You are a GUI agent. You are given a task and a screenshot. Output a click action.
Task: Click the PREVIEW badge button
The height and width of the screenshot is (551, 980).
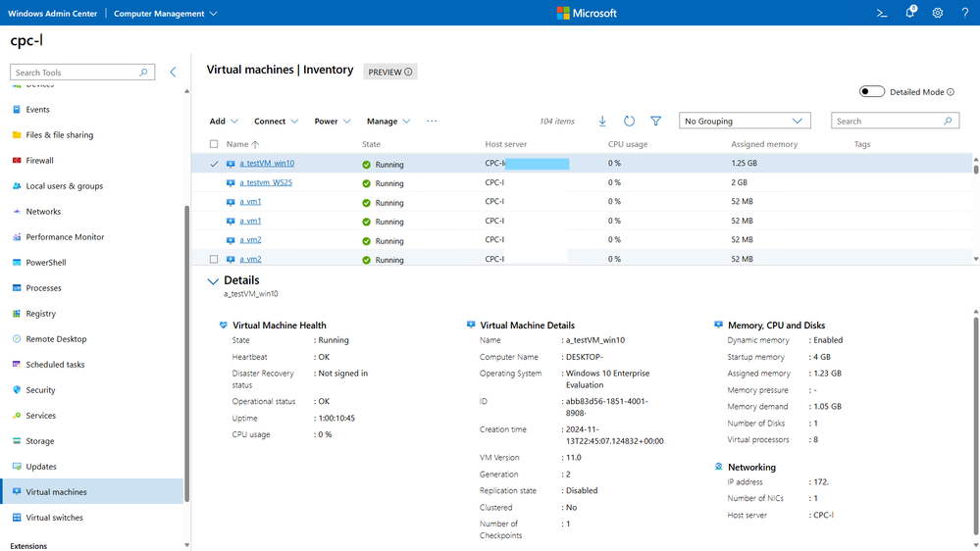point(389,72)
